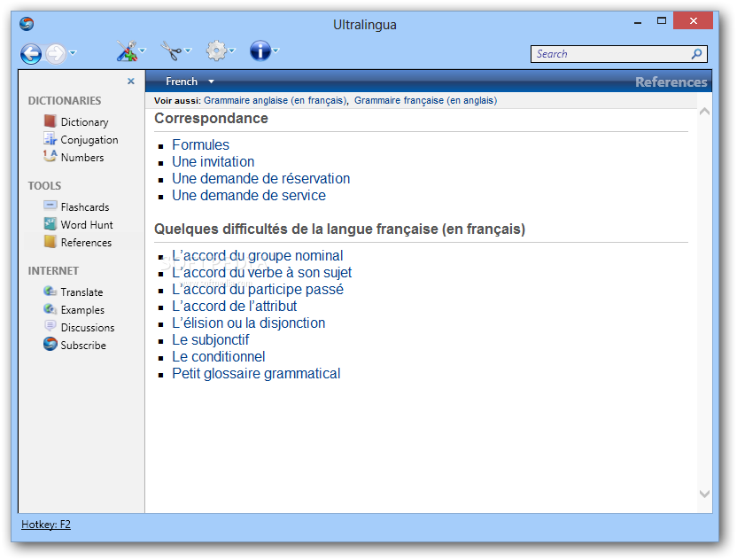Click the grayed forward arrow button
Viewport: 737px width, 560px height.
56,53
